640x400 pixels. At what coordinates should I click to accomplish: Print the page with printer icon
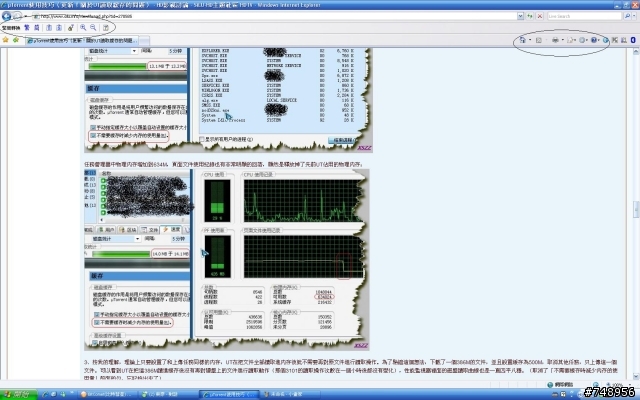tap(555, 40)
